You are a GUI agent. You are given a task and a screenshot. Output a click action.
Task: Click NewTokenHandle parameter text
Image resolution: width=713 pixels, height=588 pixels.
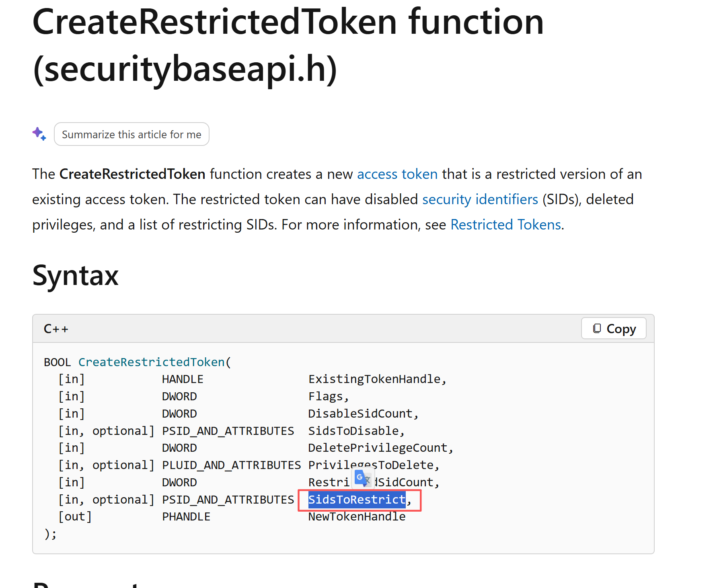point(357,516)
